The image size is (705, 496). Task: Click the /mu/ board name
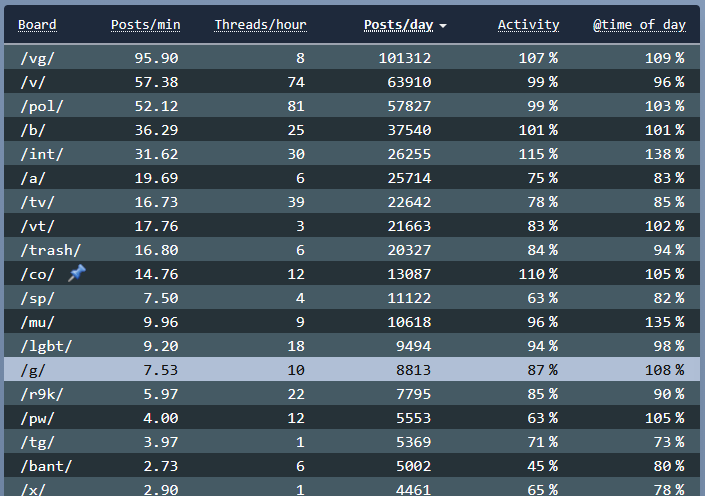[37, 322]
